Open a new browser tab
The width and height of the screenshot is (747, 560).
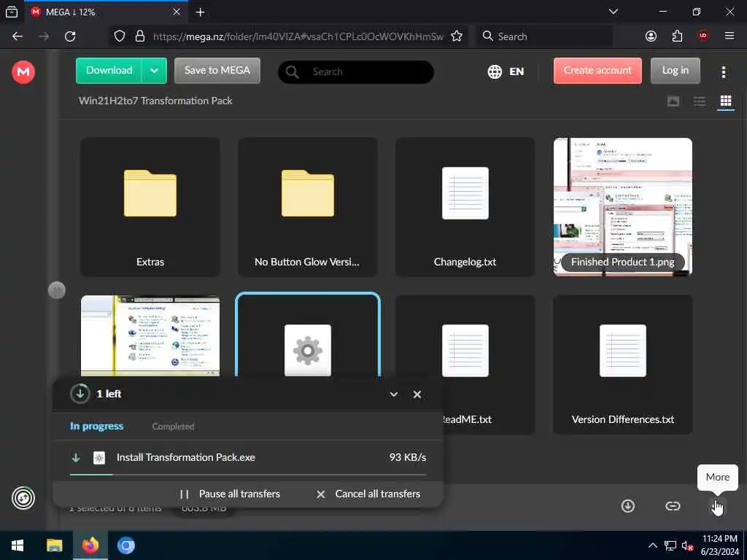tap(200, 12)
